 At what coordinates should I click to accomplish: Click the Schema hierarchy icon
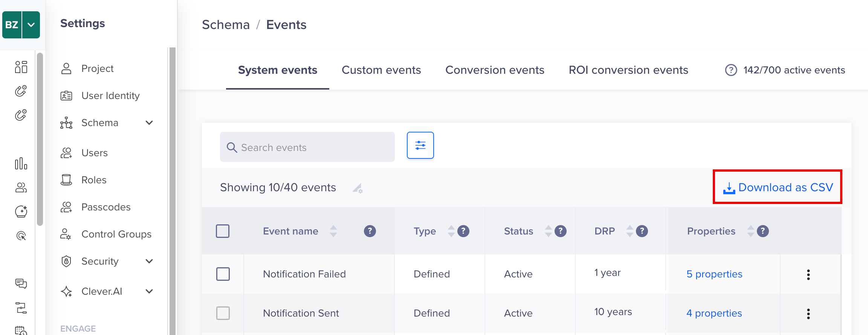click(66, 123)
